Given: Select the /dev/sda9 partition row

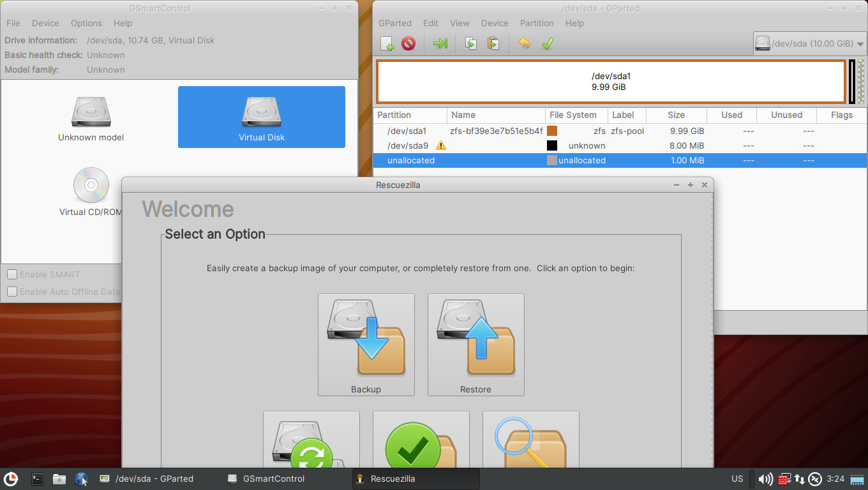Looking at the screenshot, I should point(408,145).
